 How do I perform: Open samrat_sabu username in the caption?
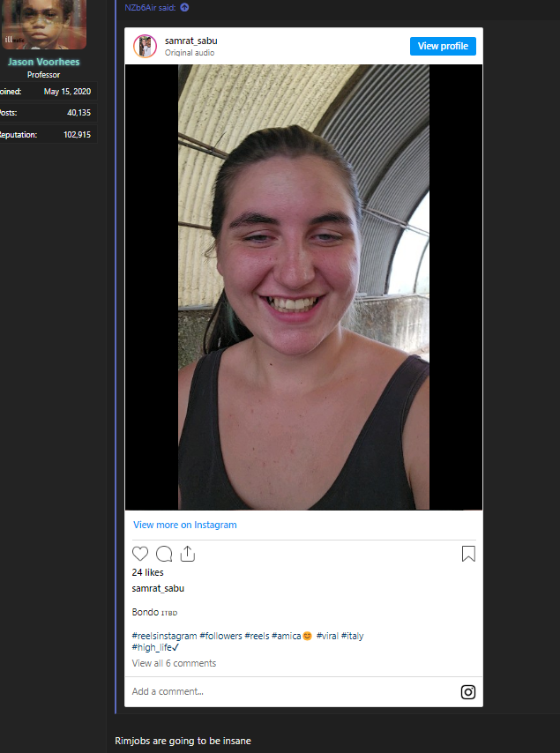[x=158, y=588]
